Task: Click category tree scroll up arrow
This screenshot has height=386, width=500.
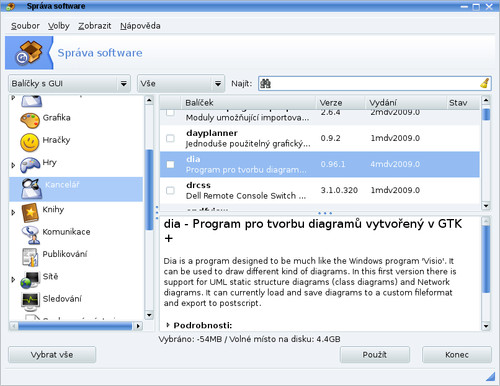Action: (149, 100)
